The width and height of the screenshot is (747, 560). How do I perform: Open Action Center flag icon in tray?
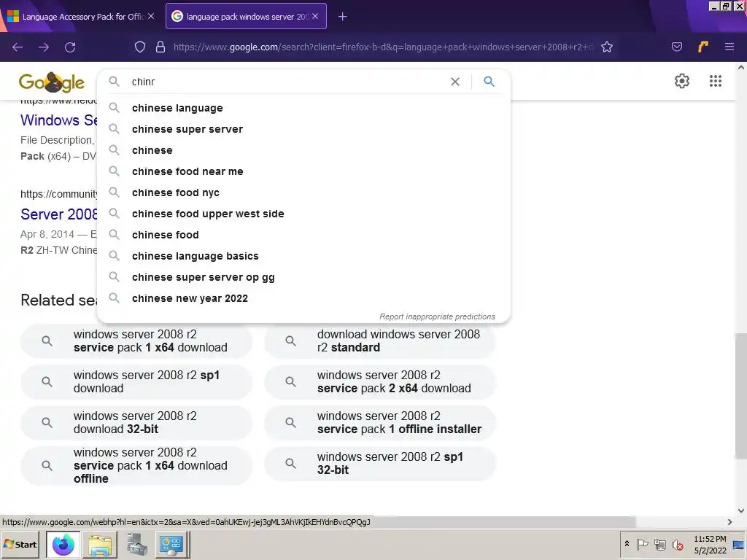click(642, 544)
